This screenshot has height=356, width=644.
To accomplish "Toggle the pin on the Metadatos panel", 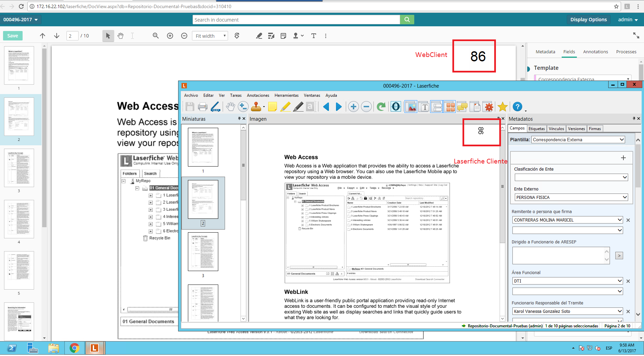I will coord(634,119).
